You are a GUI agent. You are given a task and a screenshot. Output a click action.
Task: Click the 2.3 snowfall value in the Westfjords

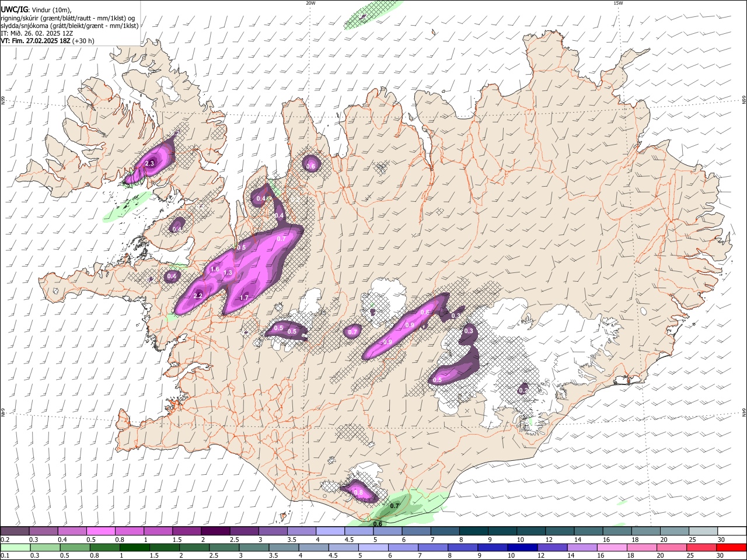tap(149, 164)
